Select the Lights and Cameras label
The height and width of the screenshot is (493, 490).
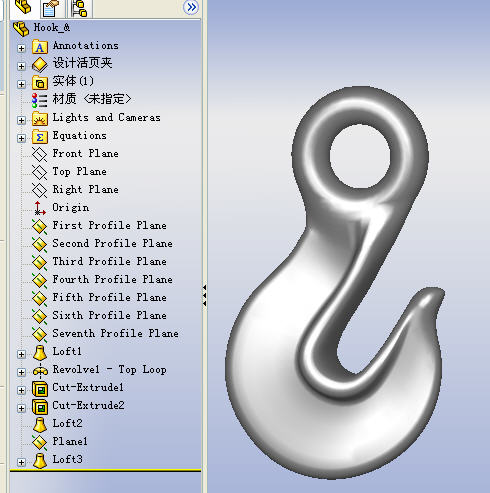pos(106,117)
